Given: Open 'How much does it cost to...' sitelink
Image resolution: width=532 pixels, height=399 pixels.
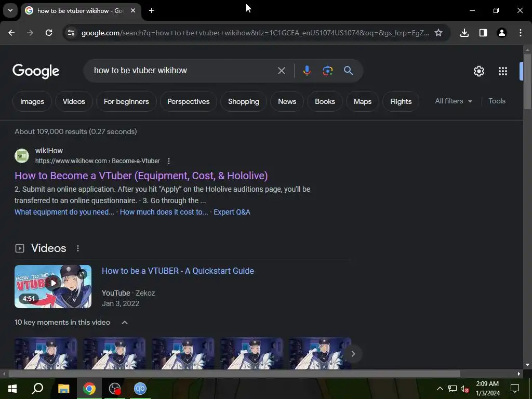Looking at the screenshot, I should coord(164,212).
